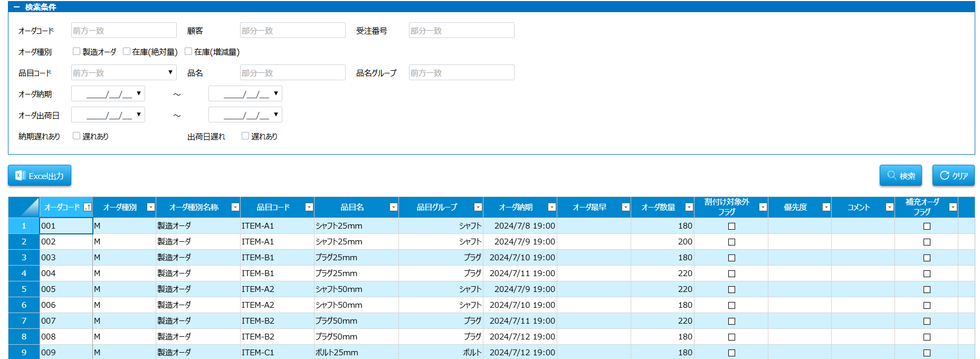Open the 品目コード combo box dropdown
Screen dimensions: 980x359
click(x=170, y=72)
